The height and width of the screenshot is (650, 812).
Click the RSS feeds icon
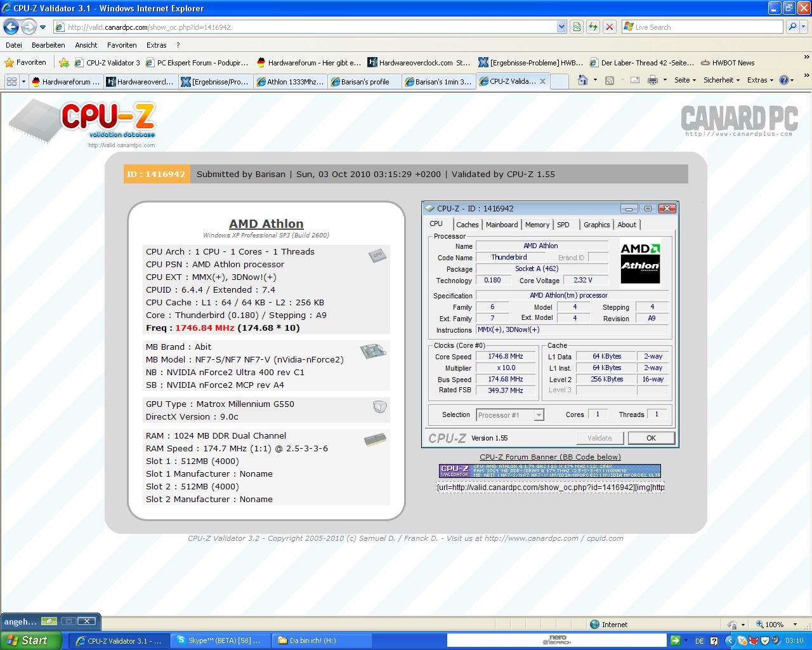[x=609, y=80]
